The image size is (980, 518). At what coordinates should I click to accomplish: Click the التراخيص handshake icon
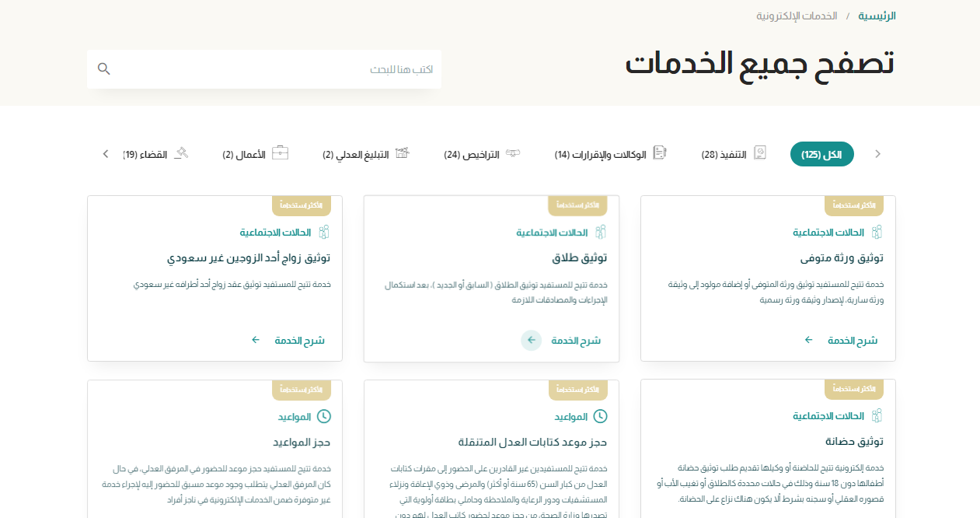(x=512, y=153)
